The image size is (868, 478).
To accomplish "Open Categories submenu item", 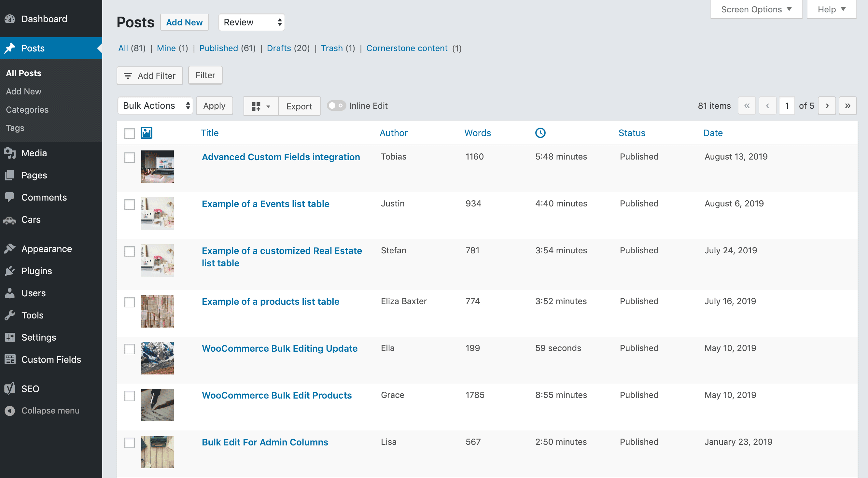I will 27,109.
